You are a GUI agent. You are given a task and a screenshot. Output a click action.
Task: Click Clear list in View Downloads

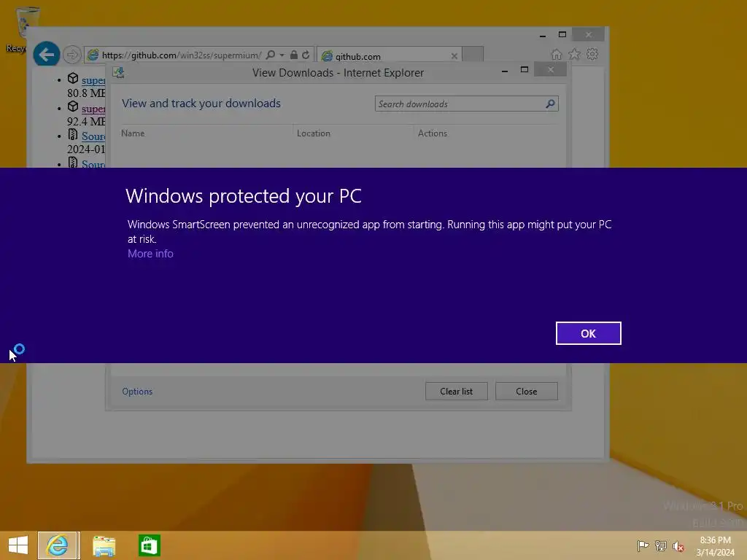pos(457,392)
